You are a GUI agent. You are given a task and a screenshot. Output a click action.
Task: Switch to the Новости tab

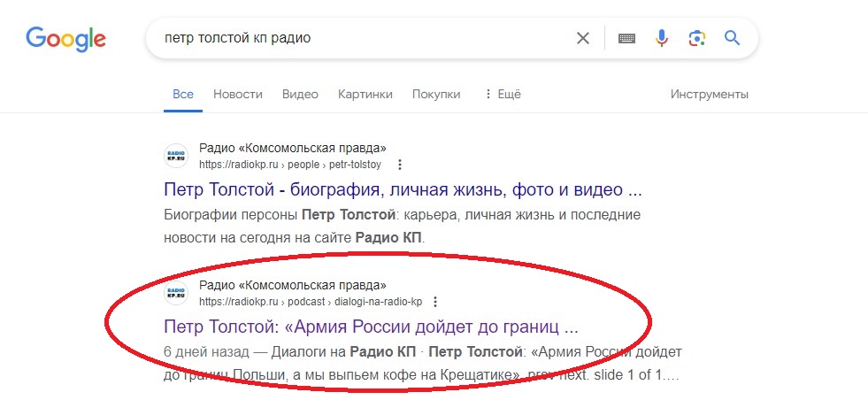pos(238,95)
